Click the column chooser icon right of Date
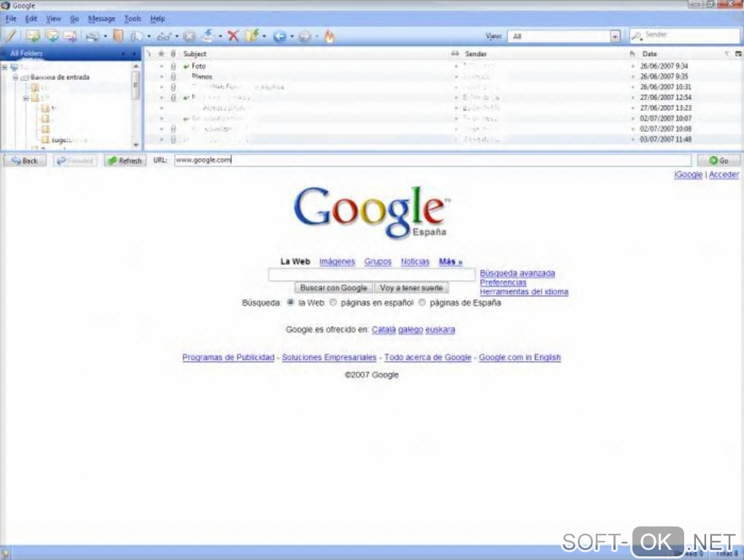The height and width of the screenshot is (560, 744). pyautogui.click(x=738, y=53)
